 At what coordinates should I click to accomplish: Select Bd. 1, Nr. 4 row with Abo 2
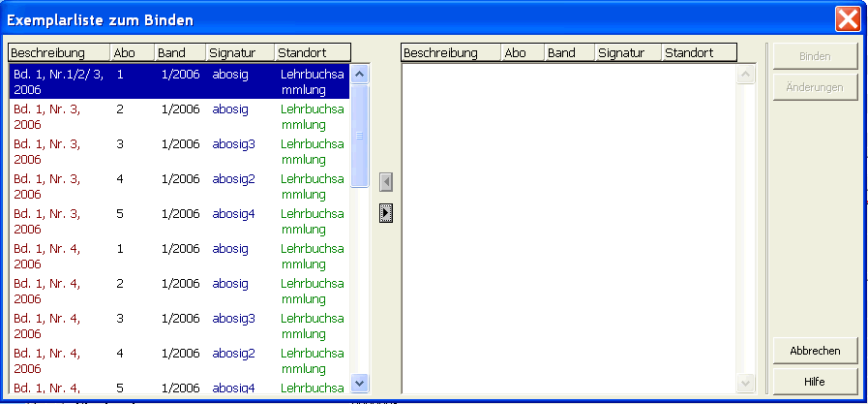pyautogui.click(x=179, y=292)
